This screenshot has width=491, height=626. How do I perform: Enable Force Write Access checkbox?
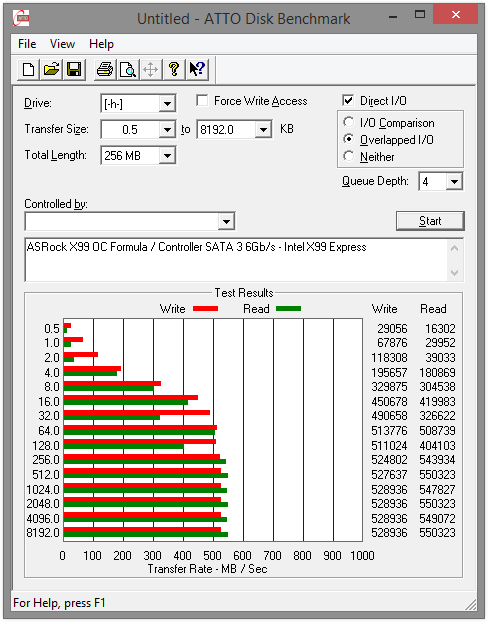[x=202, y=101]
